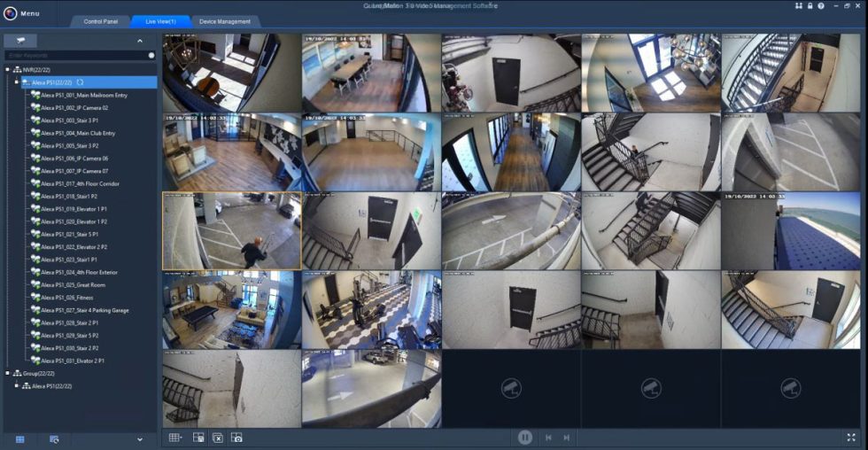Select the camera device list icon
868x450 pixels.
tap(20, 41)
